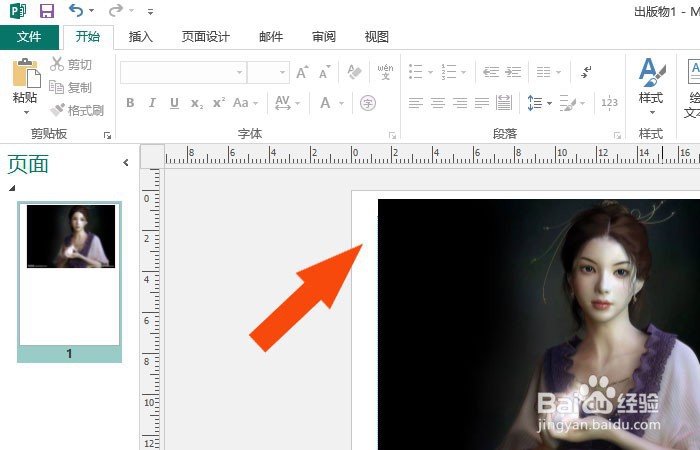Open Customize Quick Access Toolbar menu
This screenshot has width=700, height=450.
pos(150,11)
